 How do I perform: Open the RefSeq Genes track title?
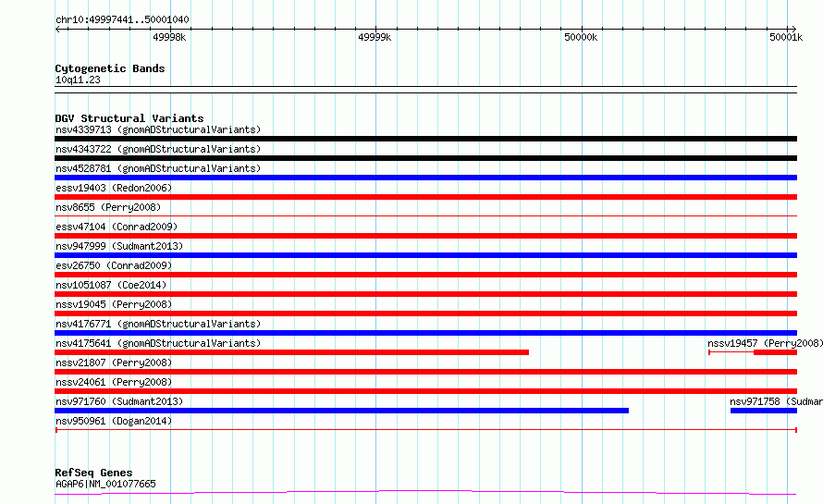(x=93, y=473)
